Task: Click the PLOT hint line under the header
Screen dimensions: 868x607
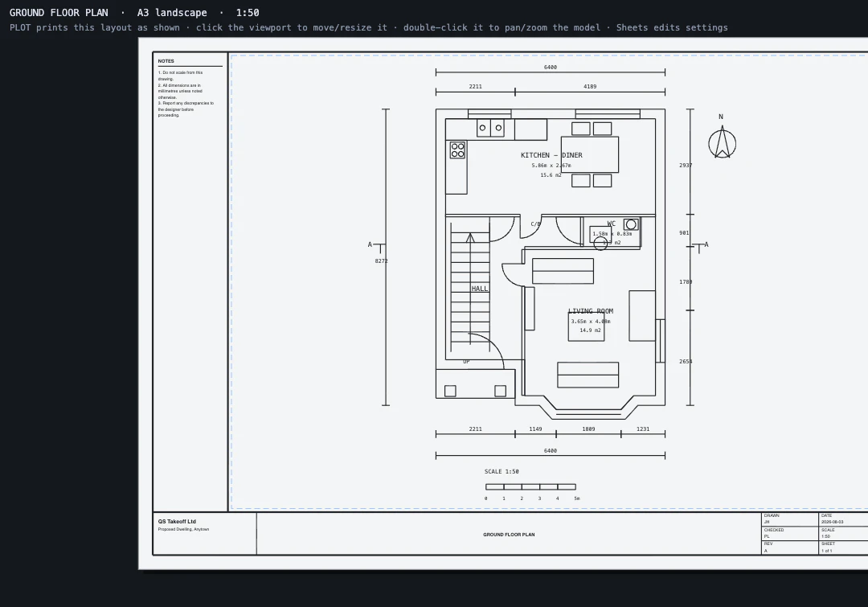Action: click(369, 27)
